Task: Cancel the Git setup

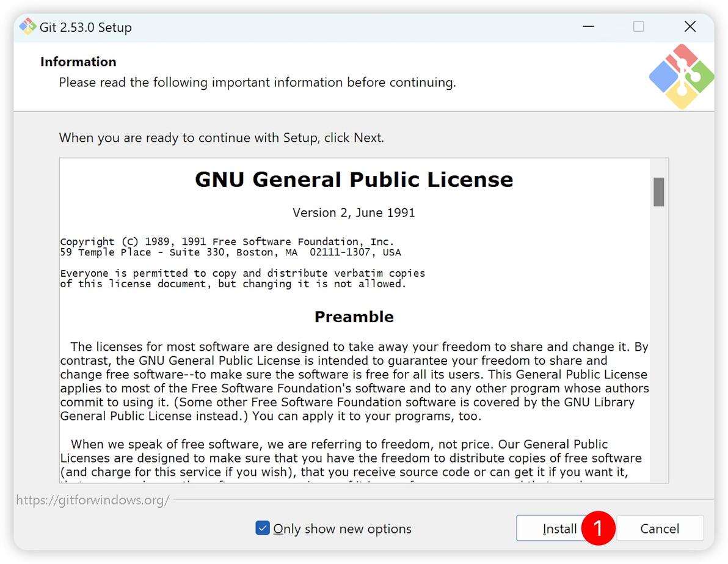Action: (x=659, y=528)
